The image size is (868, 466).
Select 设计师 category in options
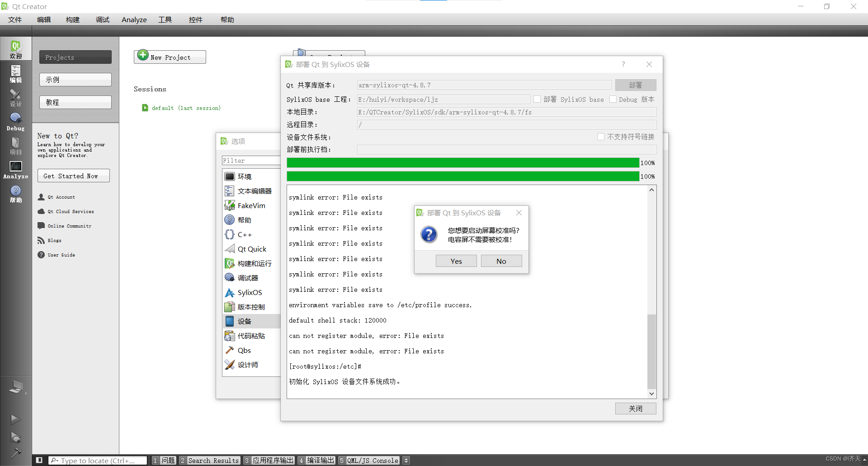click(x=252, y=365)
